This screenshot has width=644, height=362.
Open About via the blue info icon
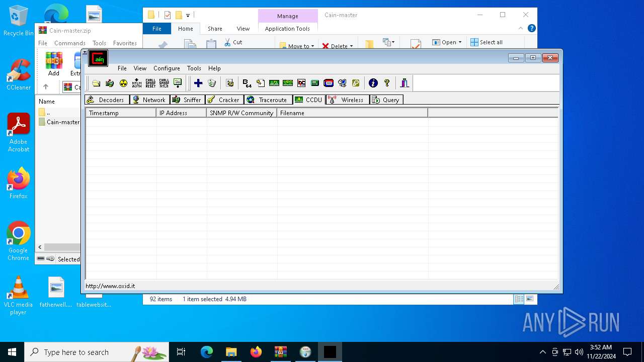373,83
